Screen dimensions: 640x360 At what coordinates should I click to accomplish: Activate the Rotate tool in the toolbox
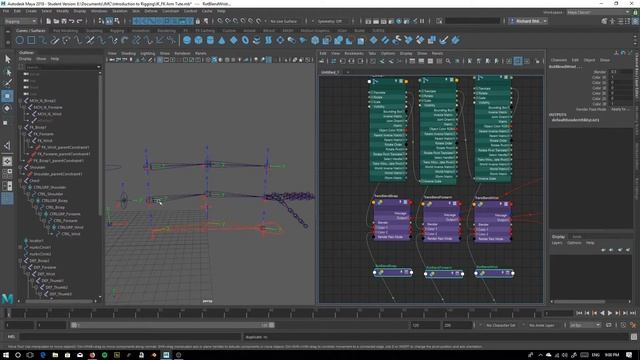tap(7, 109)
